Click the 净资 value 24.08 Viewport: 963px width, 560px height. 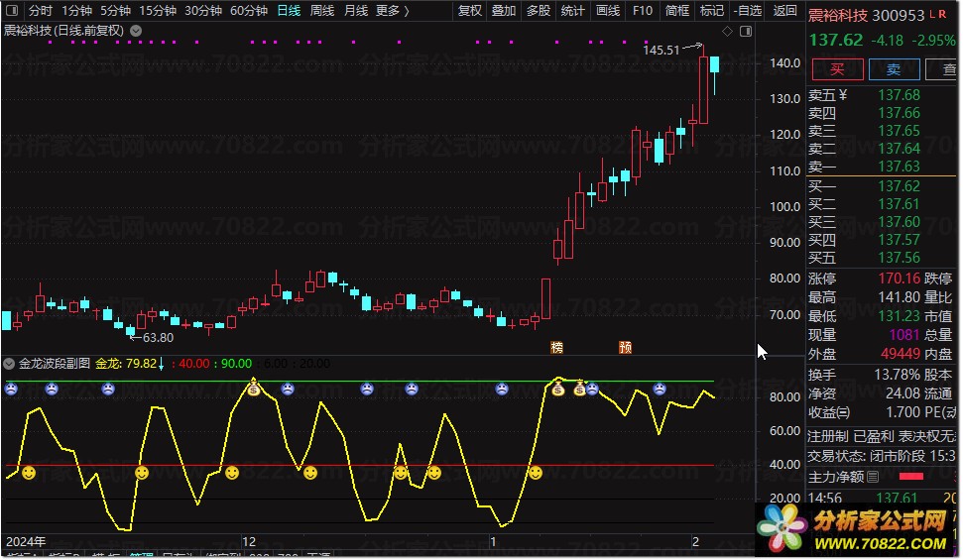[903, 392]
